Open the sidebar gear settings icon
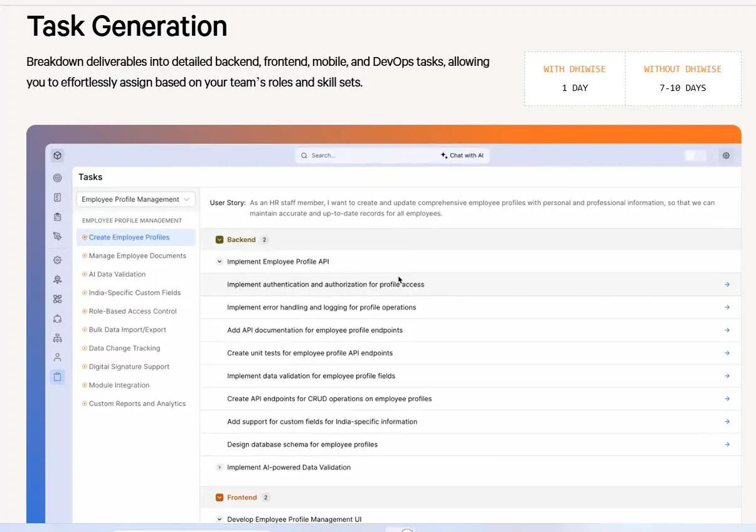 [x=57, y=260]
